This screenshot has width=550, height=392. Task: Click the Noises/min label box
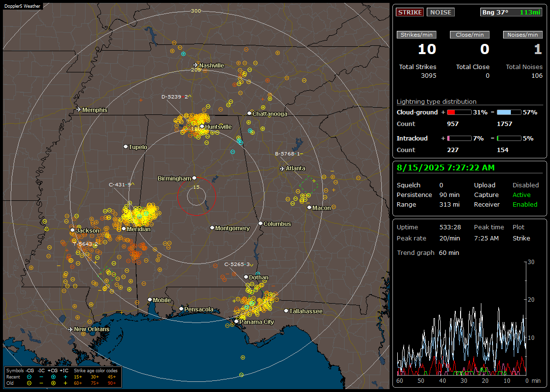point(522,35)
